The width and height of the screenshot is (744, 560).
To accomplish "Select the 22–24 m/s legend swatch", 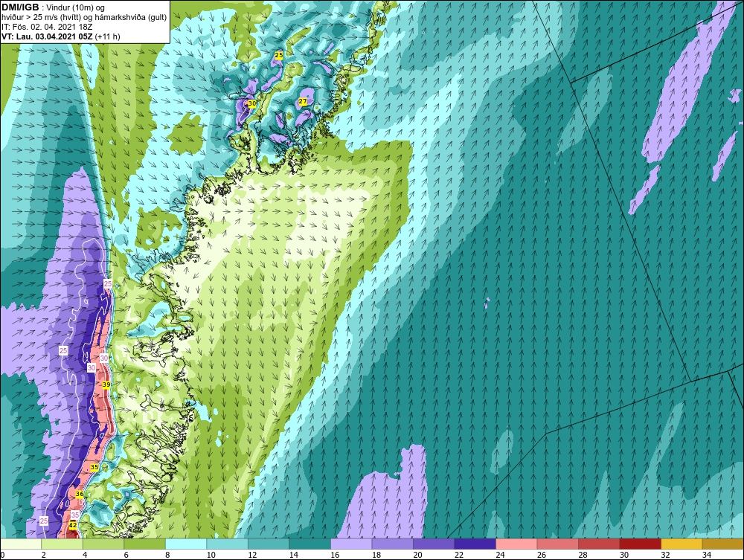I will 475,544.
